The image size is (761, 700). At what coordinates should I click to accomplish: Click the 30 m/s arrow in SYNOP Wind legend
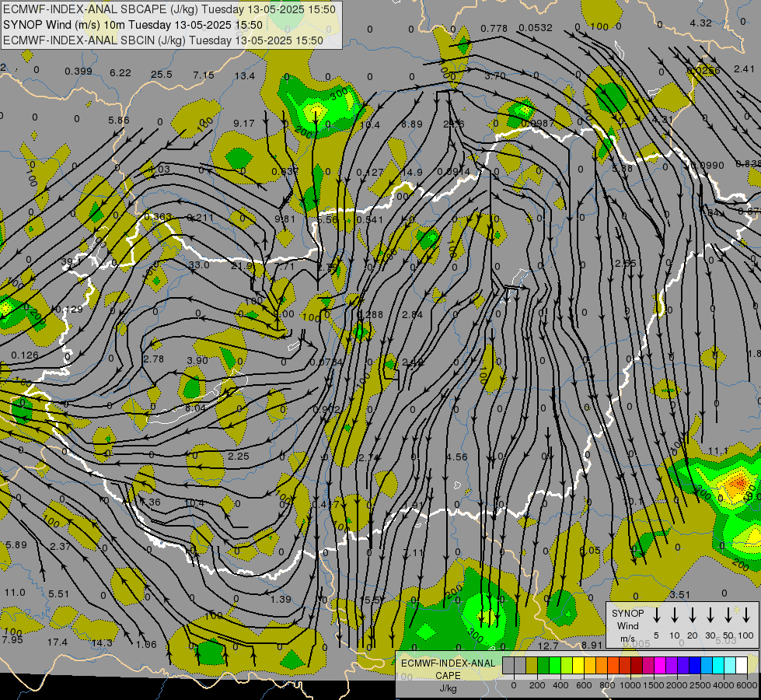(710, 615)
